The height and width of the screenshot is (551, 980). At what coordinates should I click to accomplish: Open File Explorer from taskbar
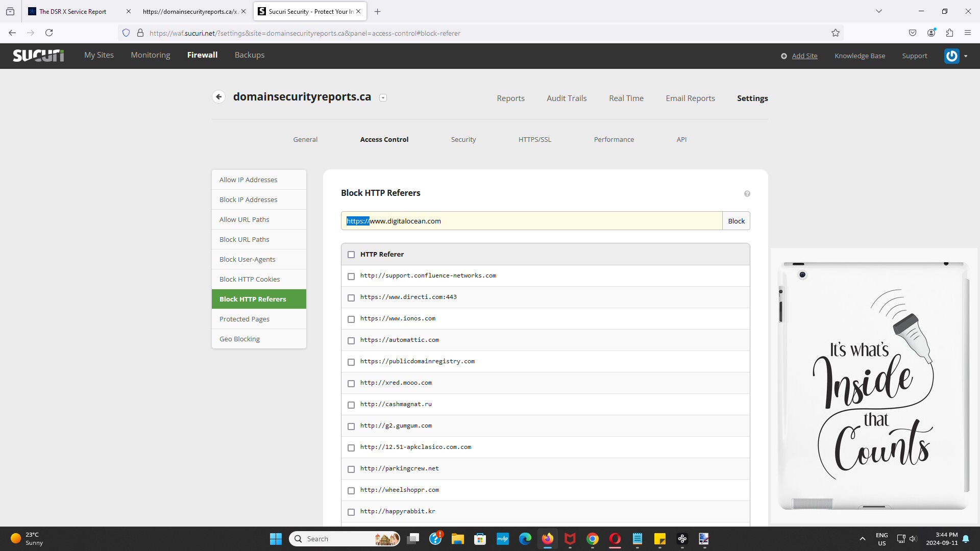457,539
